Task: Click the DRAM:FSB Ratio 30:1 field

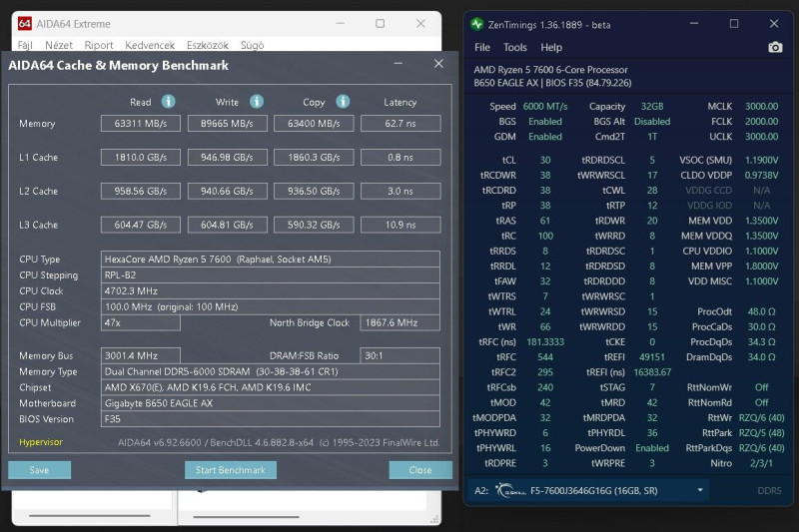Action: pos(400,355)
